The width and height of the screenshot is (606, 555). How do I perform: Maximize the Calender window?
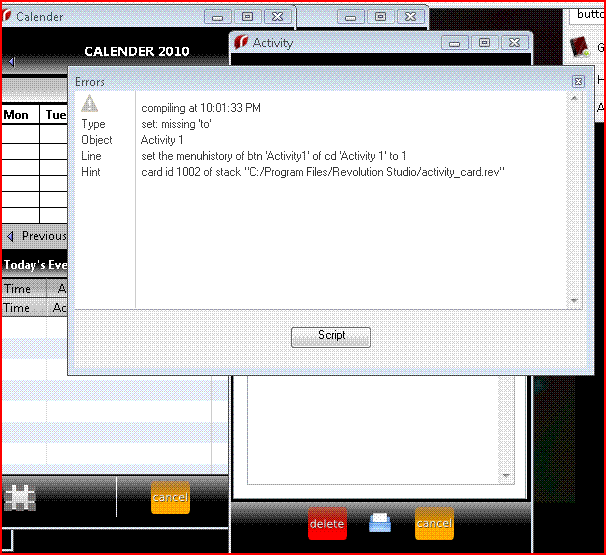[247, 17]
